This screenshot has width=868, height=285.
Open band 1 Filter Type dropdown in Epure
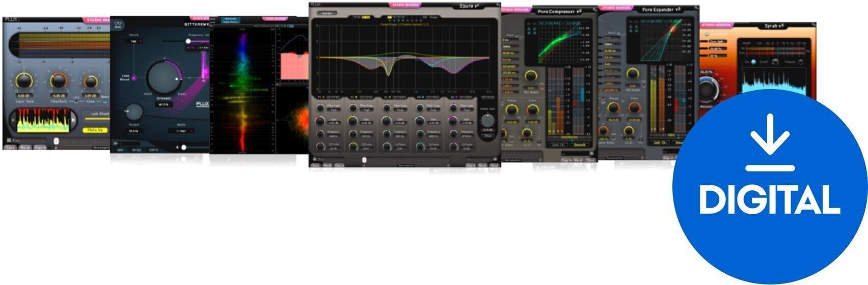click(333, 109)
